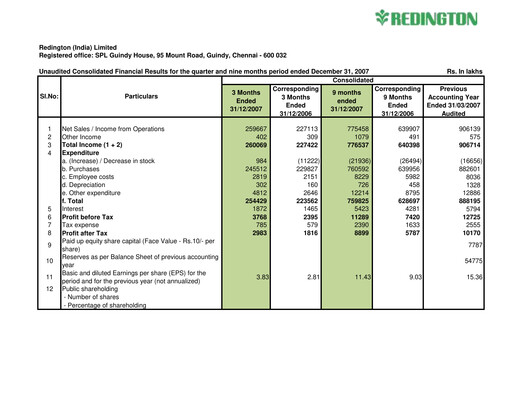The height and width of the screenshot is (396, 512).
Task: Select the '(Increase) / Decrease in stock' label
Action: tap(108, 161)
